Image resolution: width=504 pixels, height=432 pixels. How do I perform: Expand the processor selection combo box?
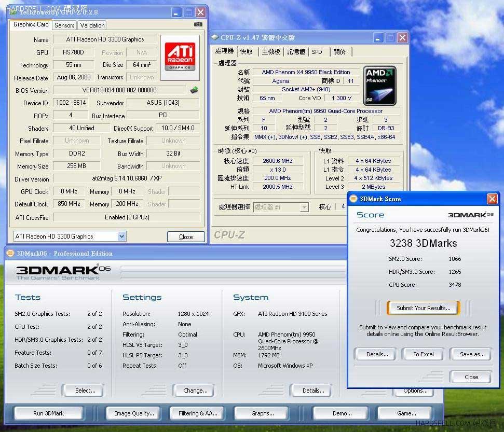coord(304,207)
